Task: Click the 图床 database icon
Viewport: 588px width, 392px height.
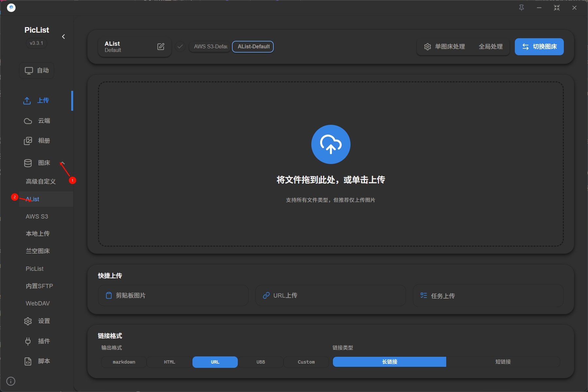Action: [28, 163]
